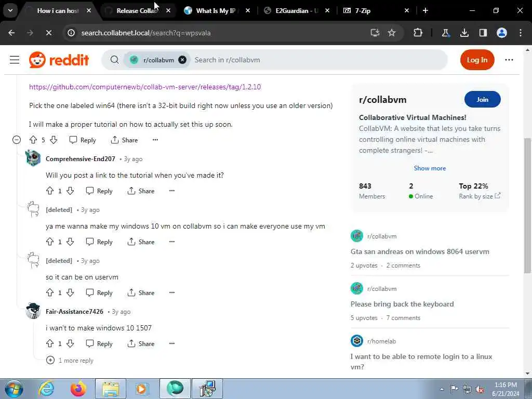Click the Log In button

click(477, 60)
